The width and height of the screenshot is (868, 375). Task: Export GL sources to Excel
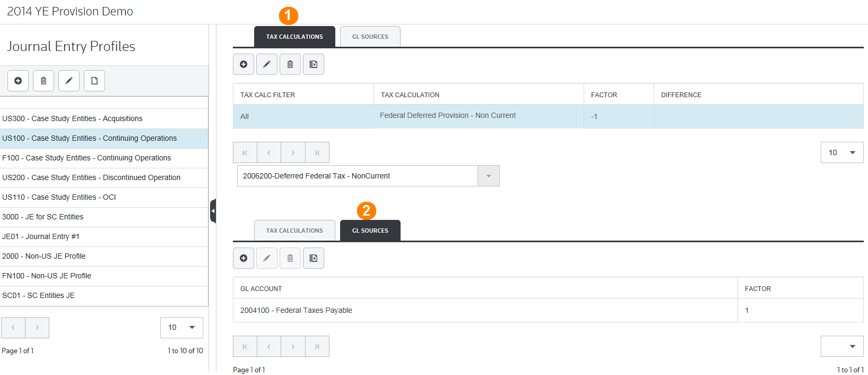314,258
